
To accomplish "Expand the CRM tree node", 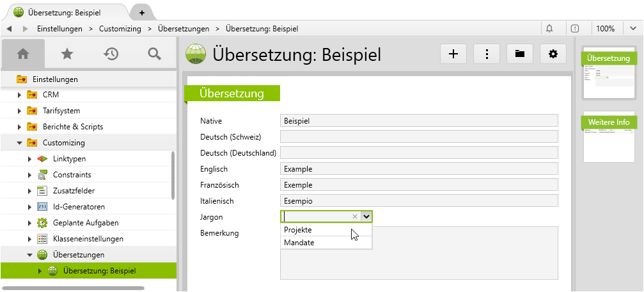I will tap(20, 95).
